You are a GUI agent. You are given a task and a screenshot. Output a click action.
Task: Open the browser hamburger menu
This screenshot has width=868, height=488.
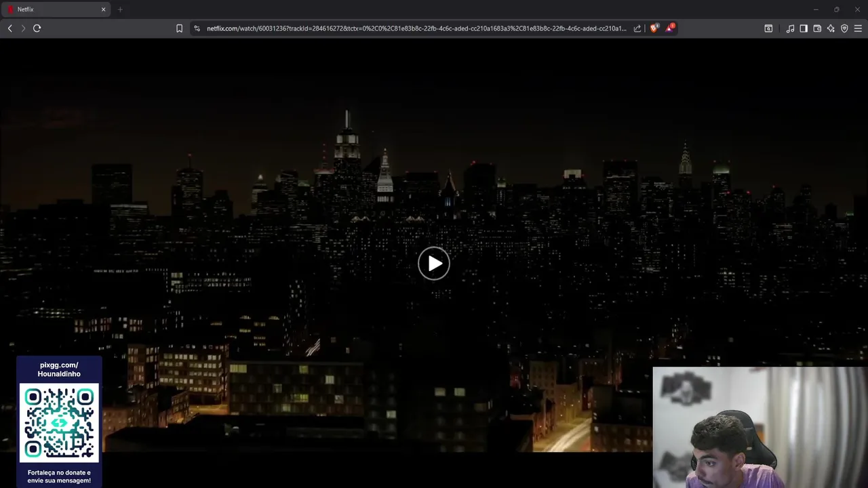(858, 28)
